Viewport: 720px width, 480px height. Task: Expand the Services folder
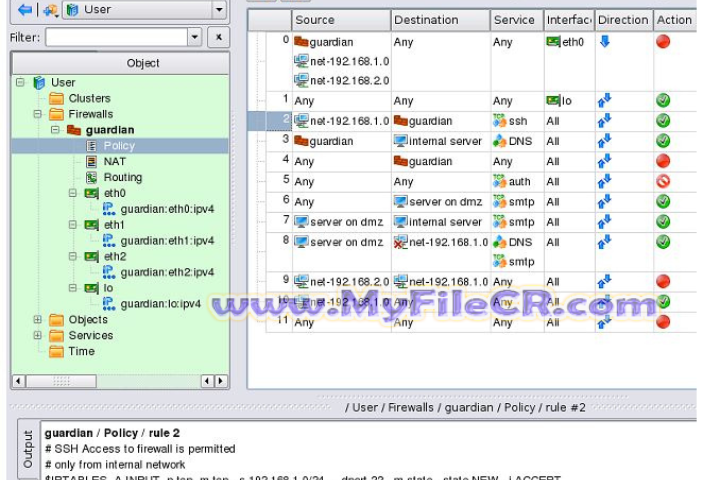point(38,335)
